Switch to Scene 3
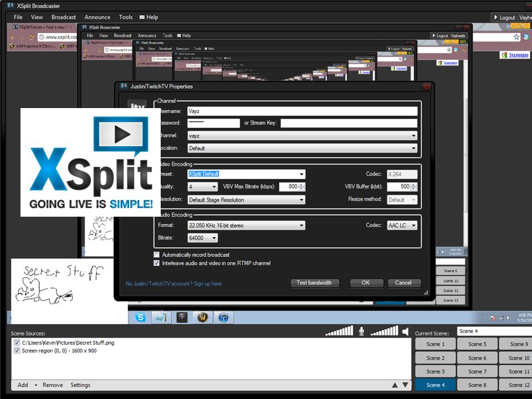 click(x=436, y=371)
